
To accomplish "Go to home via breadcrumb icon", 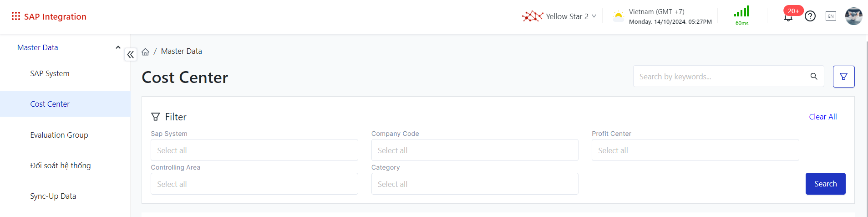I will coord(146,52).
